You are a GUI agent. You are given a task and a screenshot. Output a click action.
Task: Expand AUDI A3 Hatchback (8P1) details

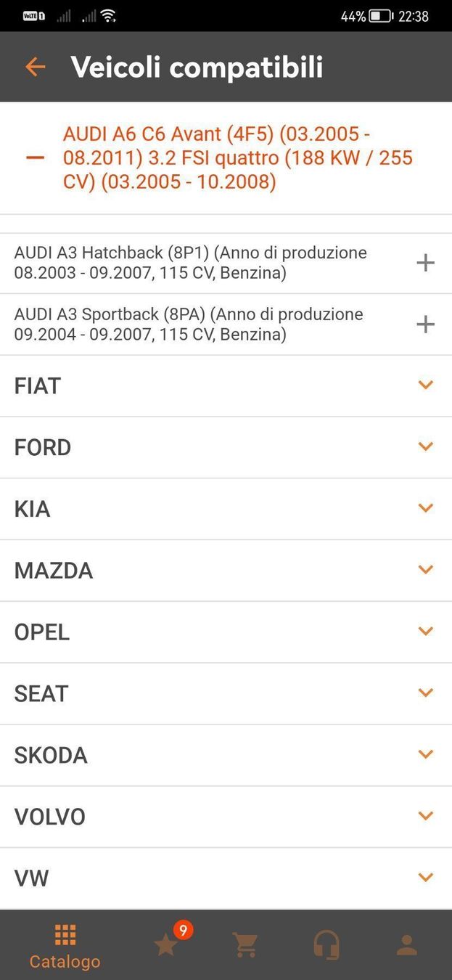click(425, 263)
